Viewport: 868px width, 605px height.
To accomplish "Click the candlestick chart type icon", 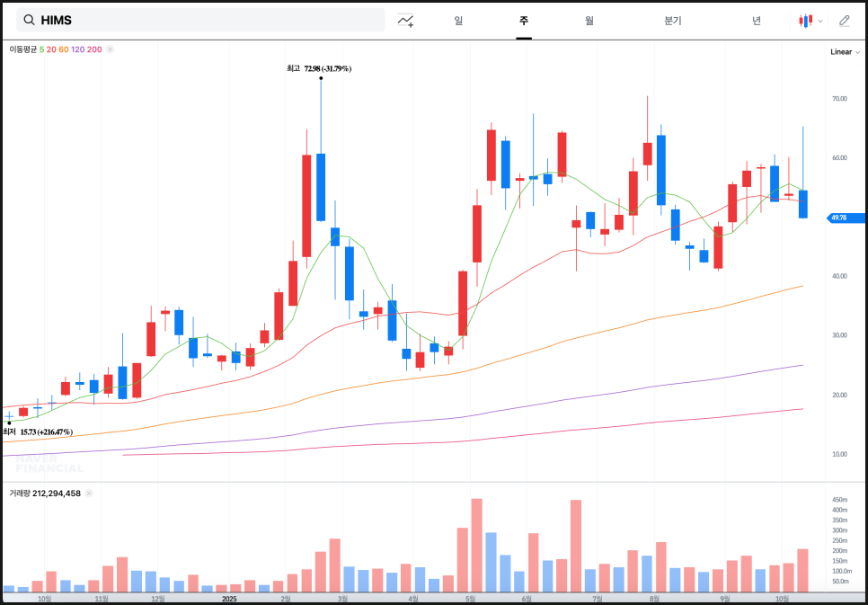I will [x=806, y=20].
